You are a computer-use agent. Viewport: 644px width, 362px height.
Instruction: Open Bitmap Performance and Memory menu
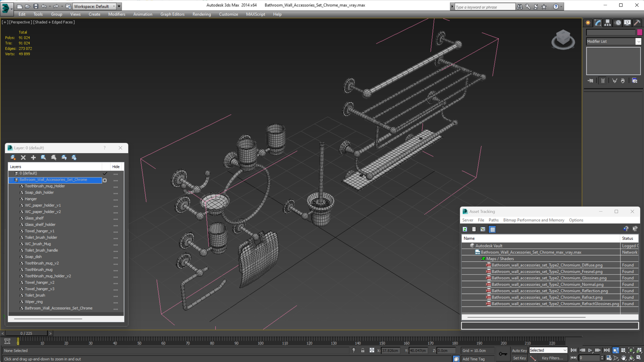coord(533,220)
